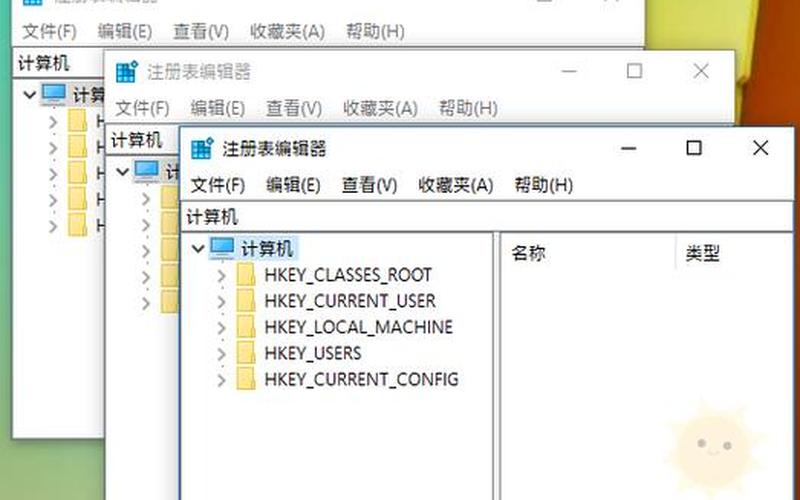The height and width of the screenshot is (500, 800).
Task: Click the address bar in the middle window
Action: coord(142,140)
